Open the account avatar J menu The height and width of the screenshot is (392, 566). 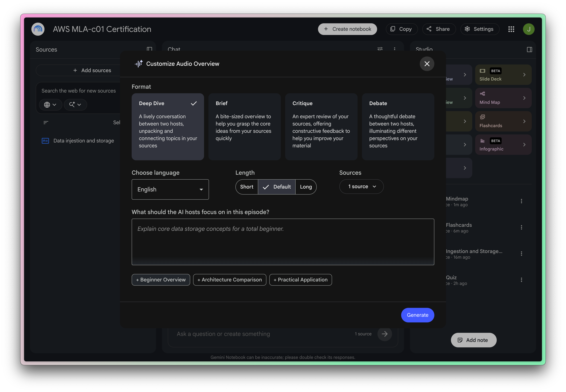tap(528, 29)
